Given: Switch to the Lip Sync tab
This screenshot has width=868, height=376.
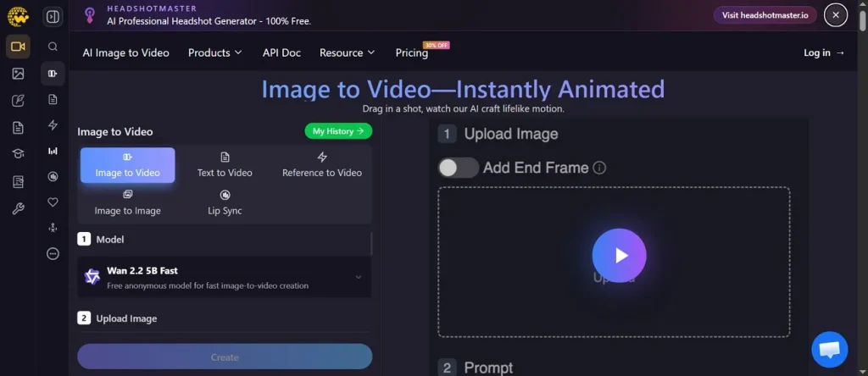Looking at the screenshot, I should [225, 202].
